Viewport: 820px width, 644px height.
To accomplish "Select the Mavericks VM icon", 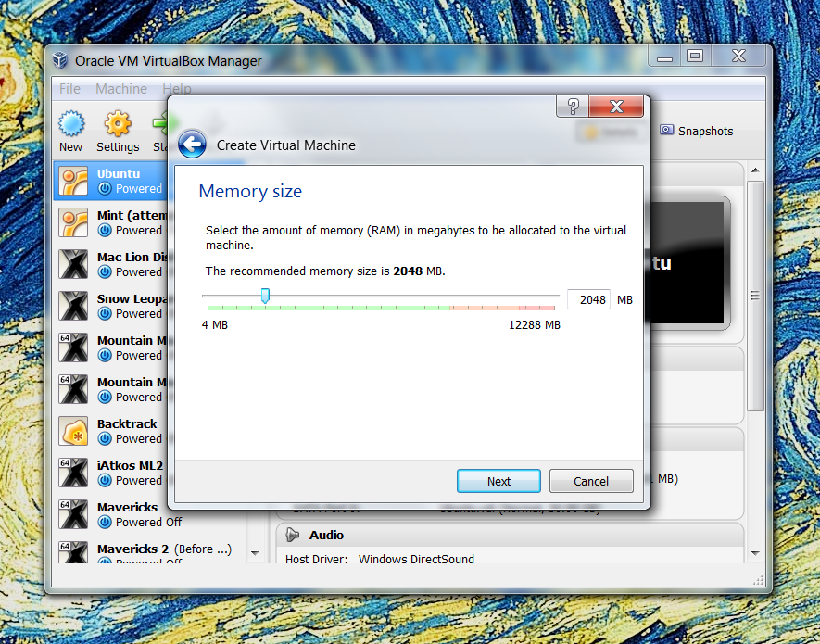I will click(x=73, y=514).
